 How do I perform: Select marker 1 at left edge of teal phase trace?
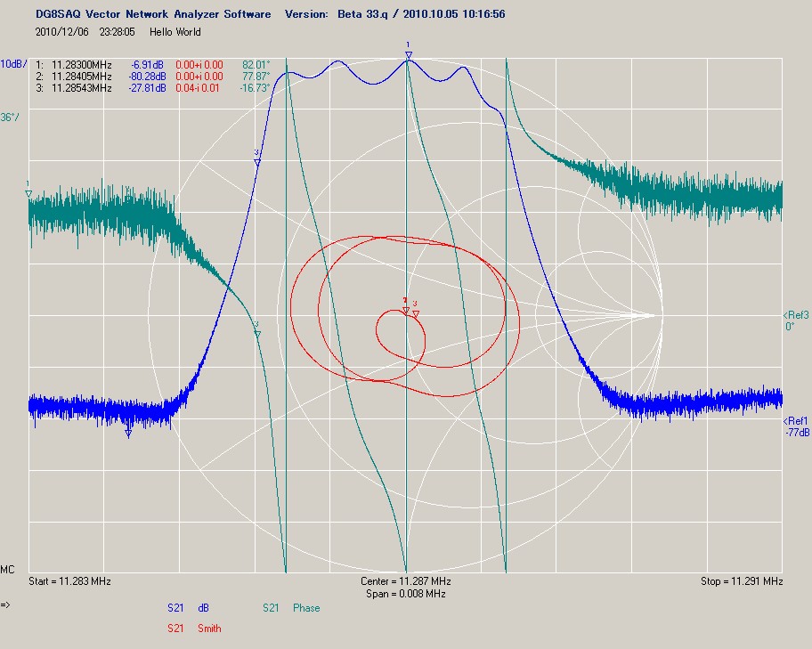[28, 194]
